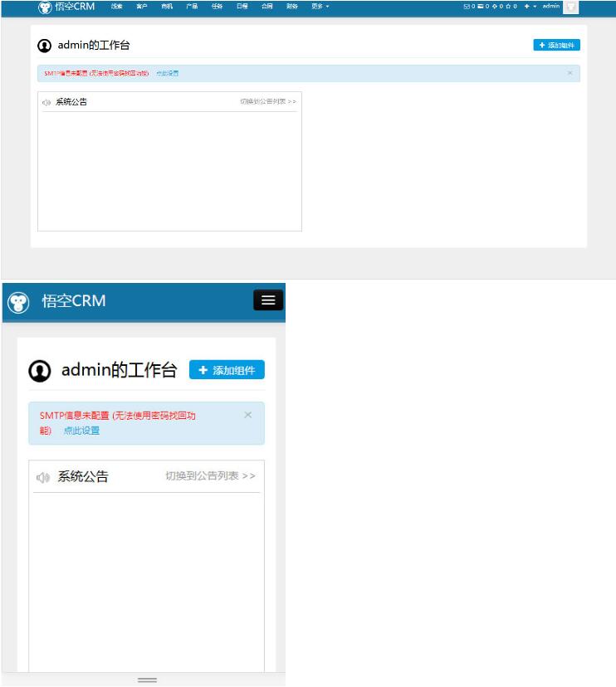Go to 合同 in the top navbar
The height and width of the screenshot is (687, 616).
(x=266, y=7)
